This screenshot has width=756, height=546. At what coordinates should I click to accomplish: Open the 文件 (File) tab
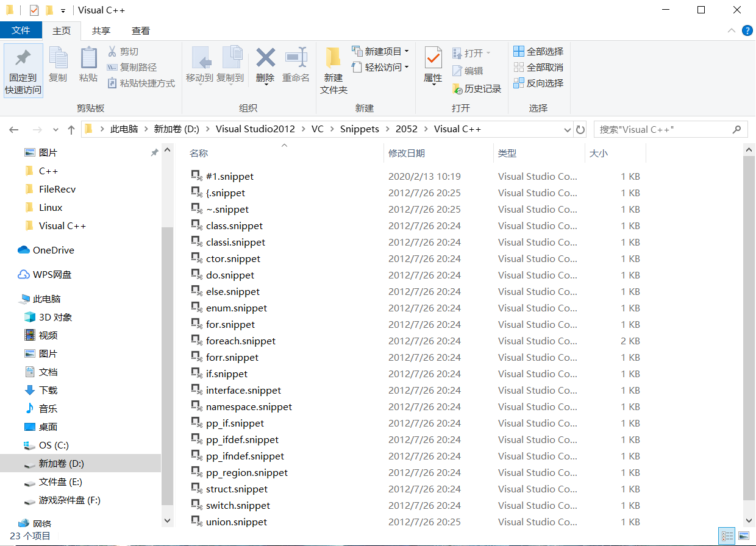21,30
